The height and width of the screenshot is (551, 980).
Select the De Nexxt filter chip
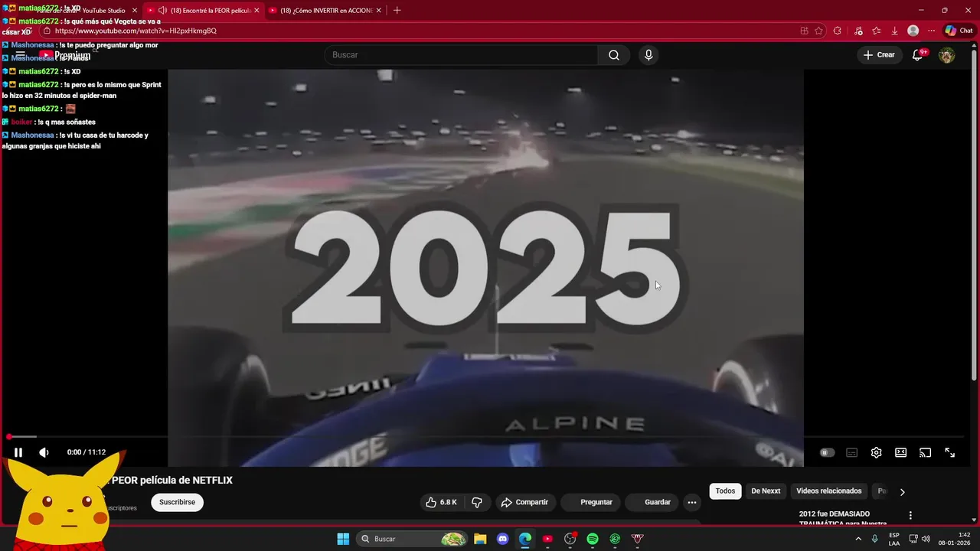(x=766, y=491)
